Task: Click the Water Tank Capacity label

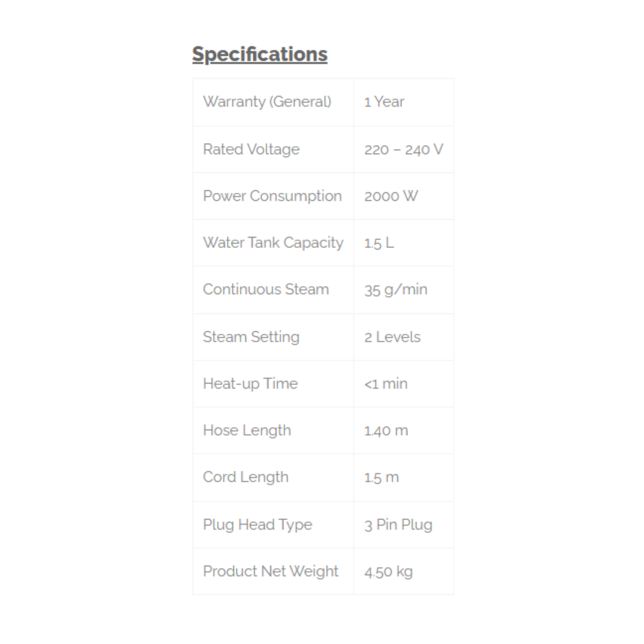Action: 273,243
